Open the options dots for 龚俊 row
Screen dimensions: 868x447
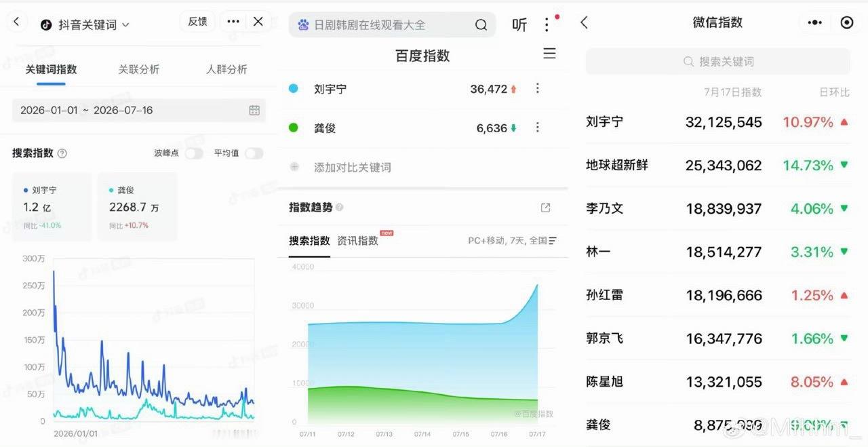click(x=538, y=128)
